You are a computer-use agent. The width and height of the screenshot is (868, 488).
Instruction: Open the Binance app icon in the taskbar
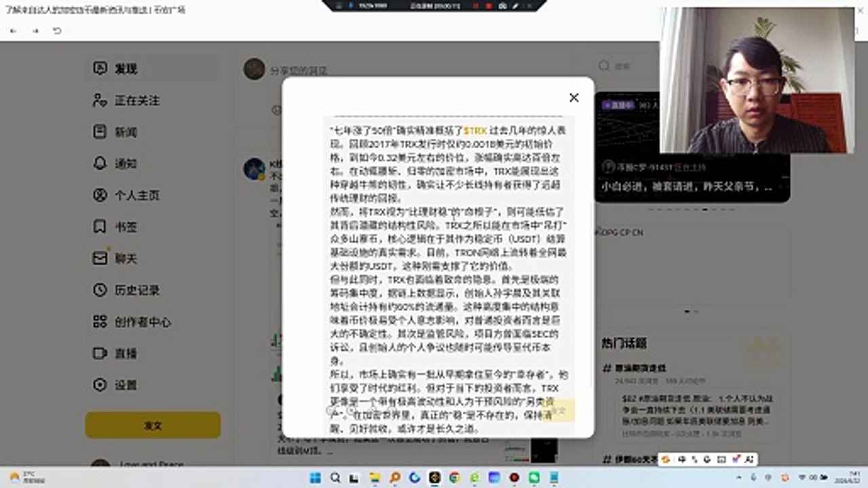click(435, 478)
